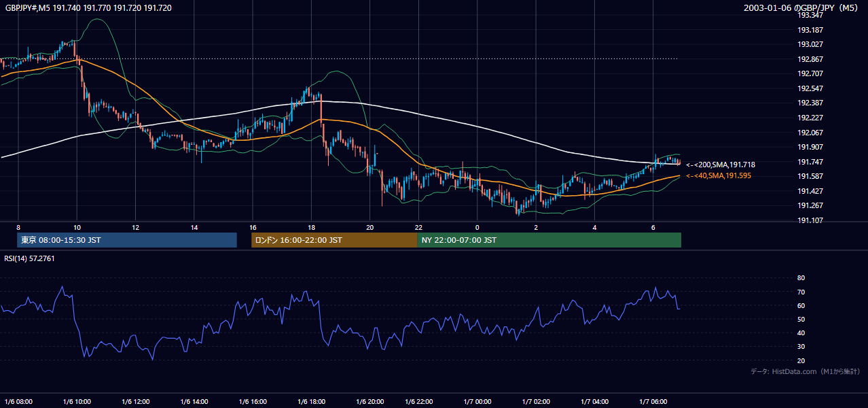Click the RSI(14) 57.2761 indicator label
Image resolution: width=868 pixels, height=408 pixels.
(30, 258)
